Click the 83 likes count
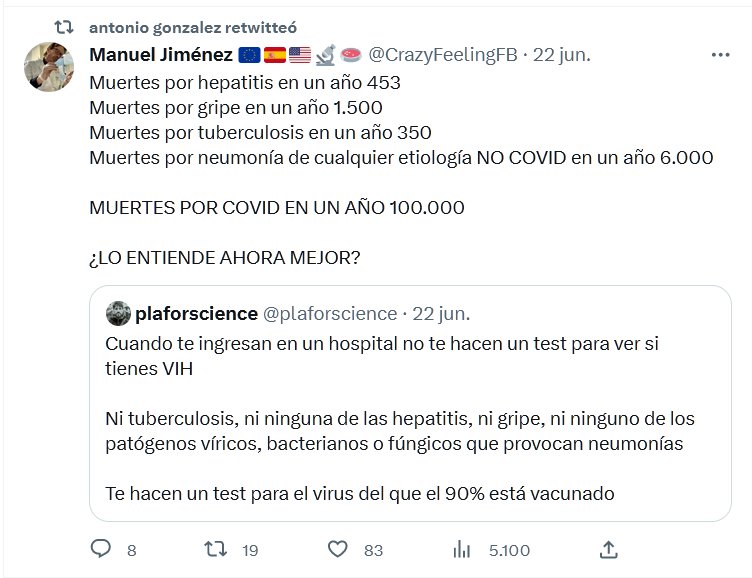Screen dimensions: 752x578 (374, 549)
